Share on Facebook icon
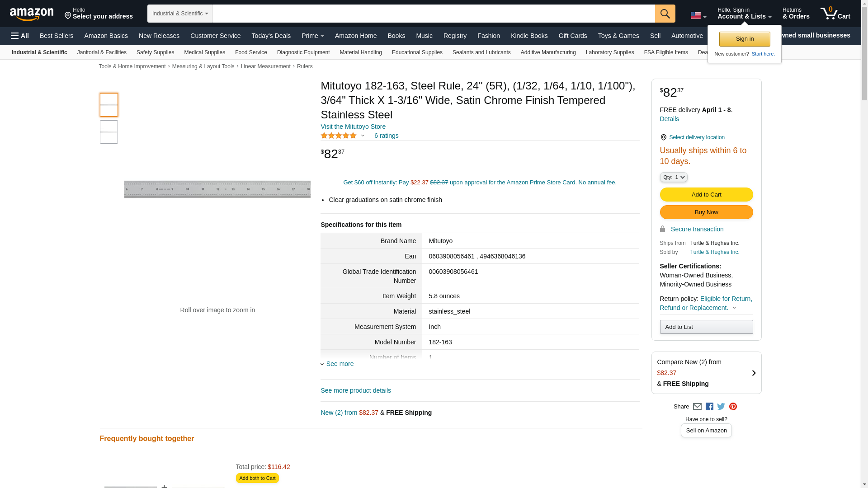 (x=709, y=407)
